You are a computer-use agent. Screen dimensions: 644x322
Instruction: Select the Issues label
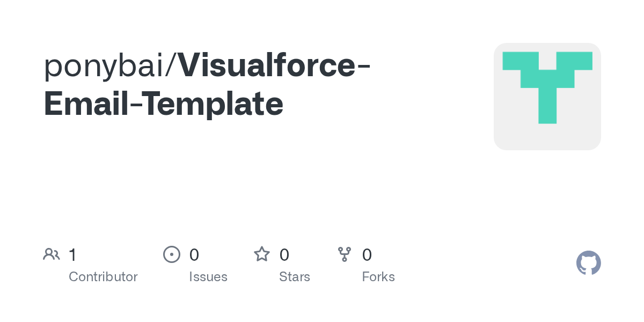[208, 277]
